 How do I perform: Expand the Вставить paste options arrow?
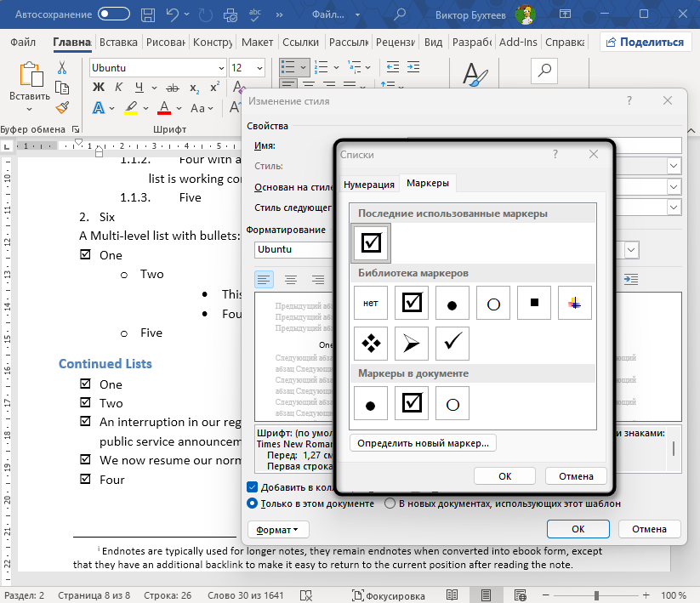30,110
